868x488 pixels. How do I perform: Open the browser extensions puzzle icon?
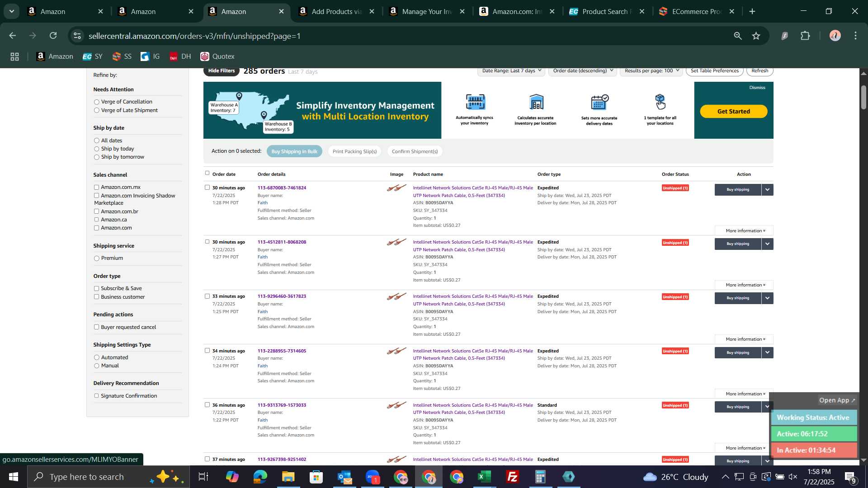coord(806,36)
